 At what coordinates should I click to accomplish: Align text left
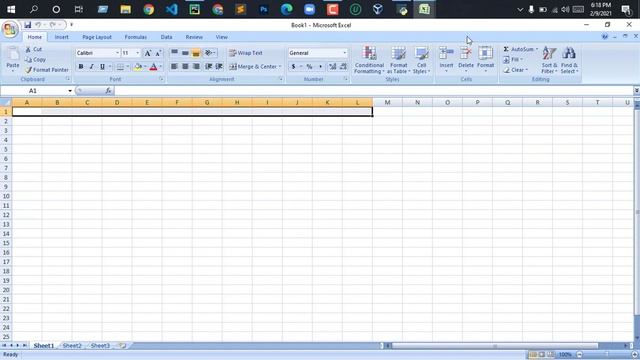tap(174, 66)
